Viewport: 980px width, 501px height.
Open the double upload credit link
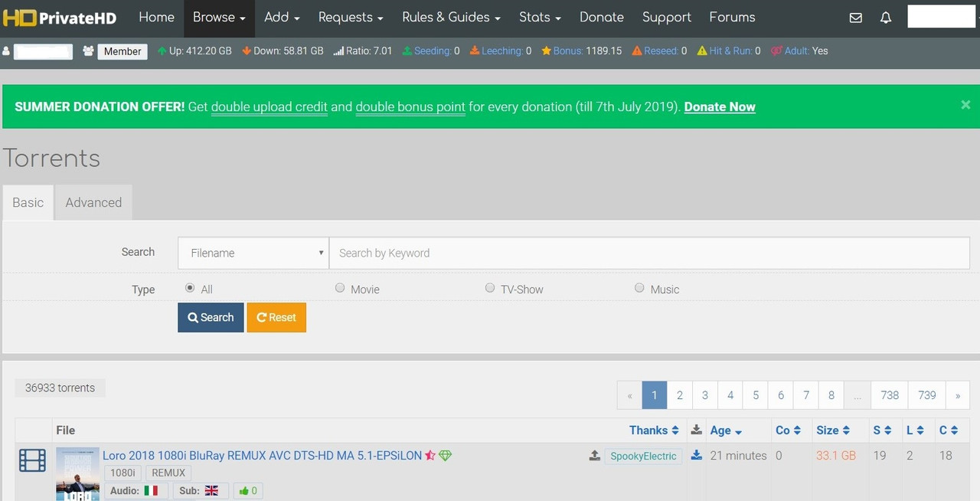269,107
